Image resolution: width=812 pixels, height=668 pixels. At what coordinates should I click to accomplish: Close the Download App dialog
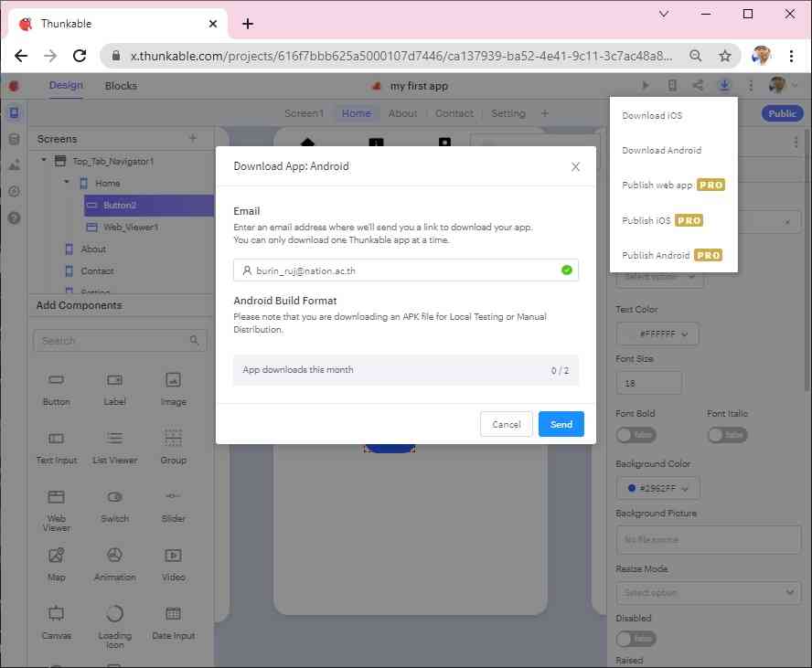click(x=575, y=166)
